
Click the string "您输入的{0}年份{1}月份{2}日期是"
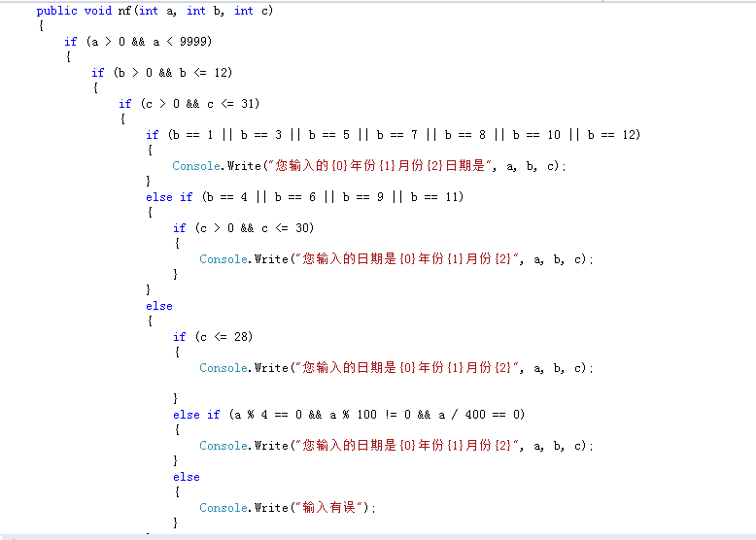click(x=381, y=166)
